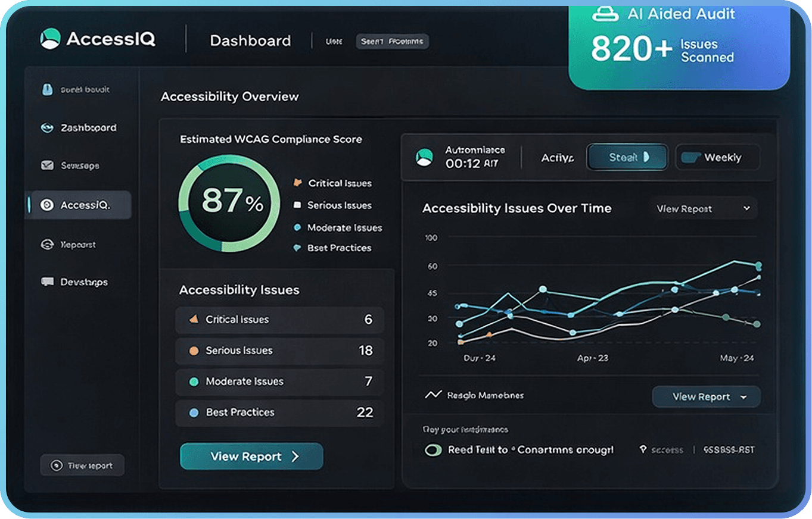Open the Tier Report button at bottom left
The height and width of the screenshot is (519, 812).
click(x=82, y=465)
